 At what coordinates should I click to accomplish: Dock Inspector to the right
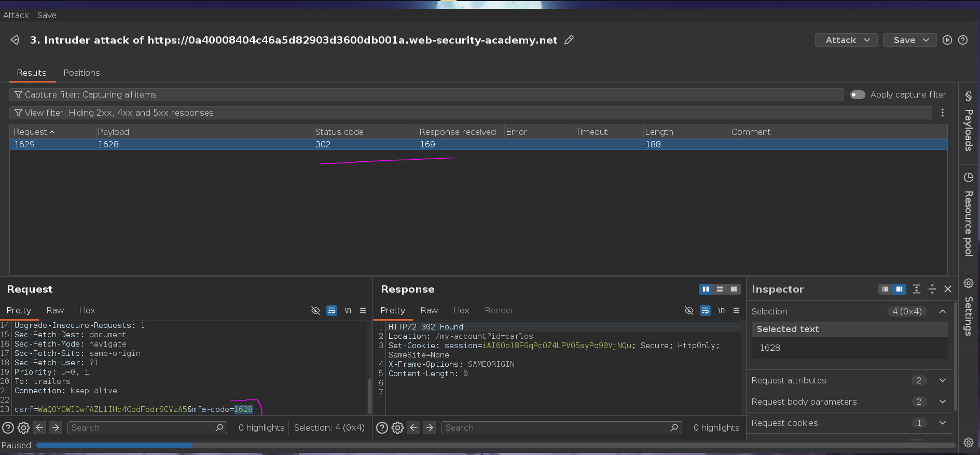[899, 289]
